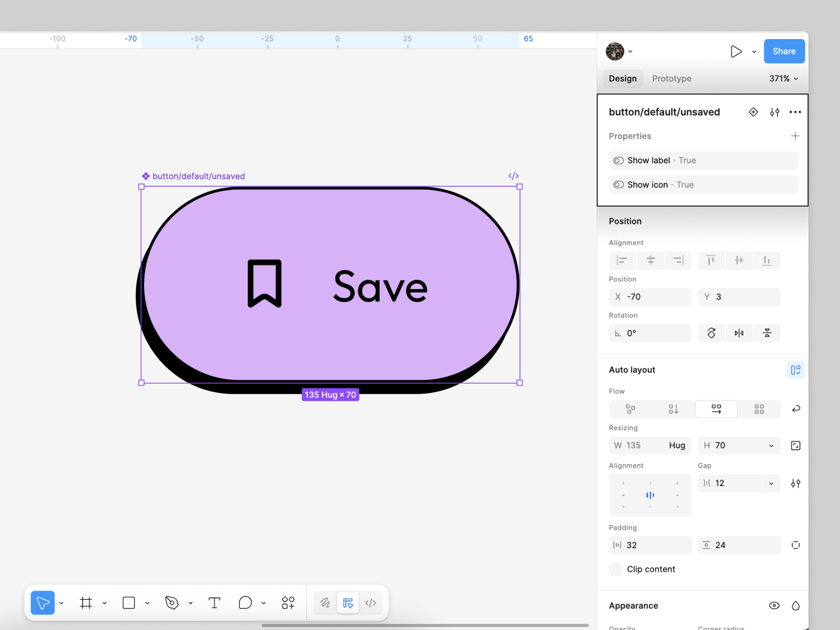Viewport: 840px width, 630px height.
Task: Select the Comment tool
Action: click(x=245, y=603)
